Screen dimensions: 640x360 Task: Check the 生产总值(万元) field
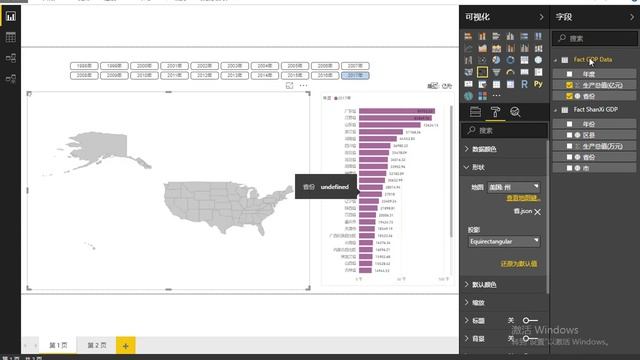569,146
